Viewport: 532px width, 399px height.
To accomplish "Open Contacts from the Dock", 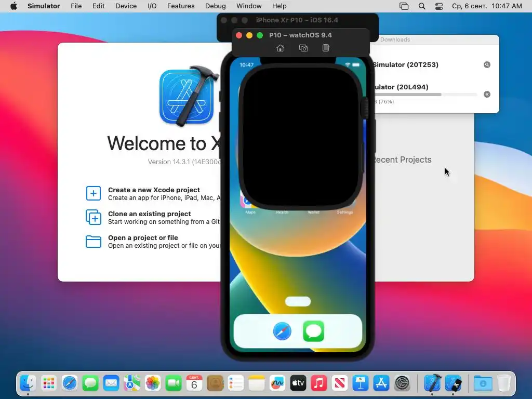I will pos(215,383).
